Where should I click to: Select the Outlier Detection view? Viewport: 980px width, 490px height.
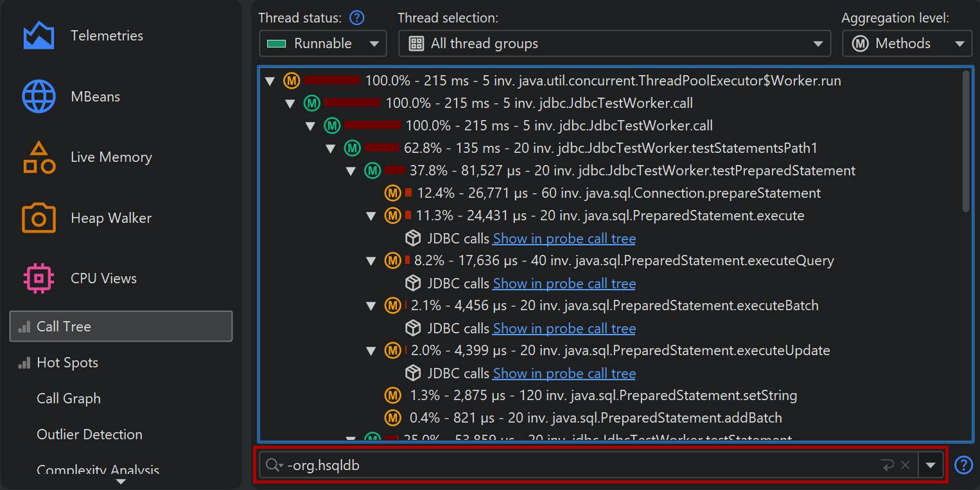click(x=89, y=435)
